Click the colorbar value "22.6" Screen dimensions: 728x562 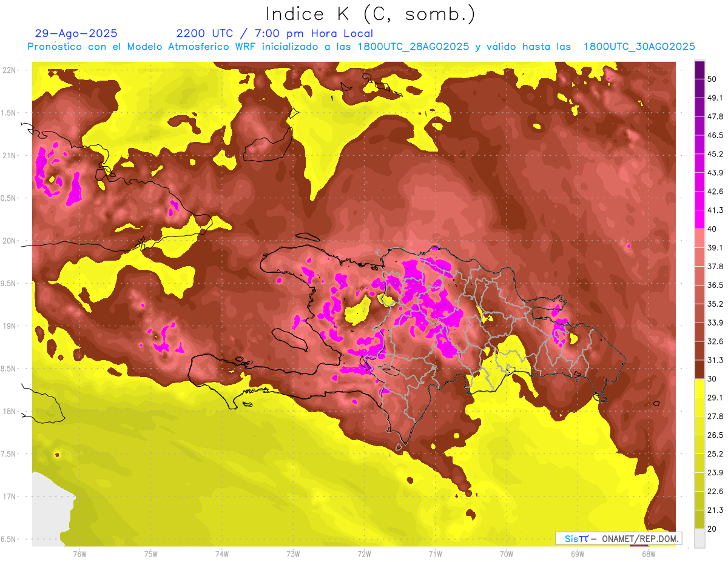(715, 492)
